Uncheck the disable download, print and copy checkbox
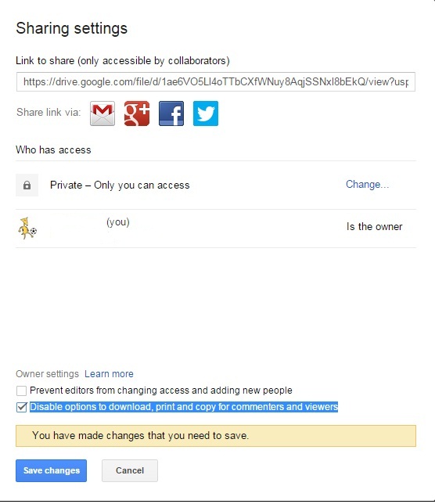This screenshot has width=435, height=504. click(22, 407)
